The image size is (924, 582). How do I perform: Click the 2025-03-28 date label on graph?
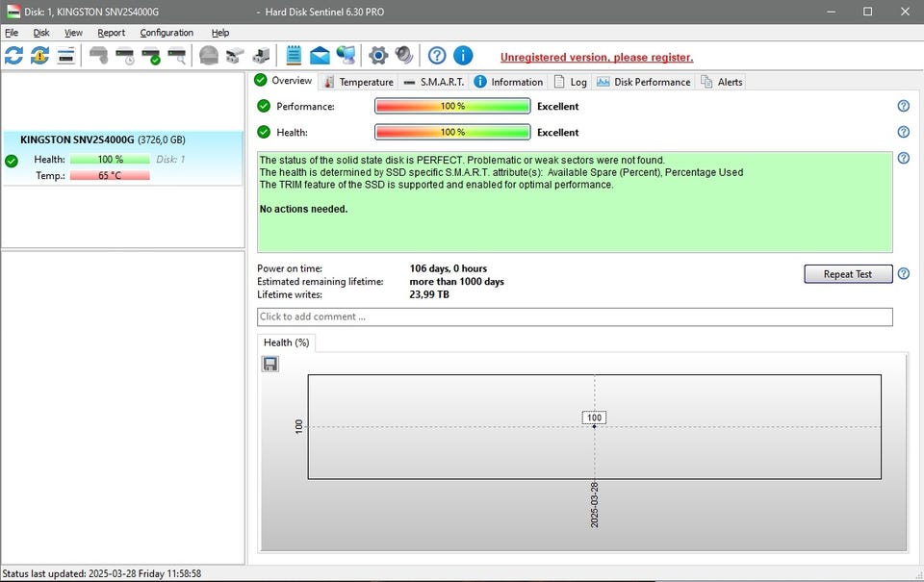[595, 505]
